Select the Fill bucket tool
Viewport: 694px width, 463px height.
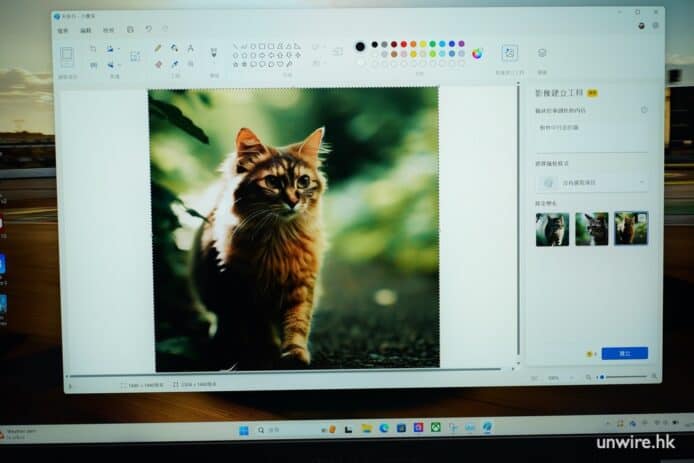[174, 48]
